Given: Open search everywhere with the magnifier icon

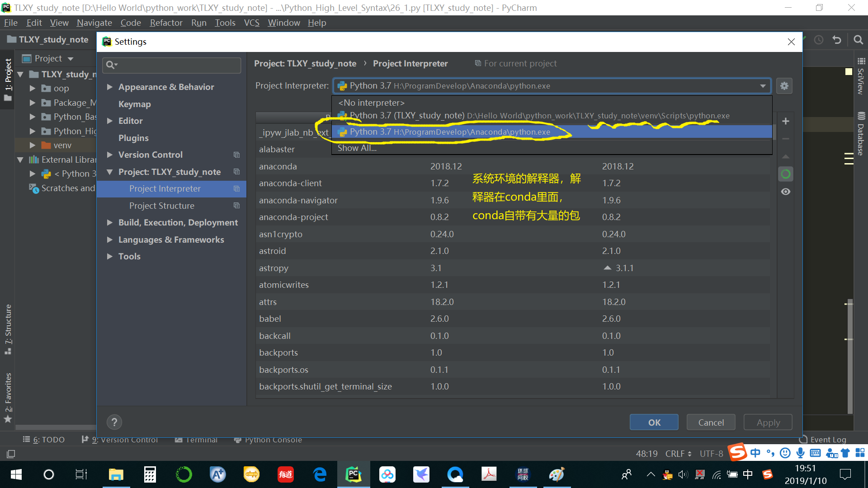Looking at the screenshot, I should (x=858, y=40).
